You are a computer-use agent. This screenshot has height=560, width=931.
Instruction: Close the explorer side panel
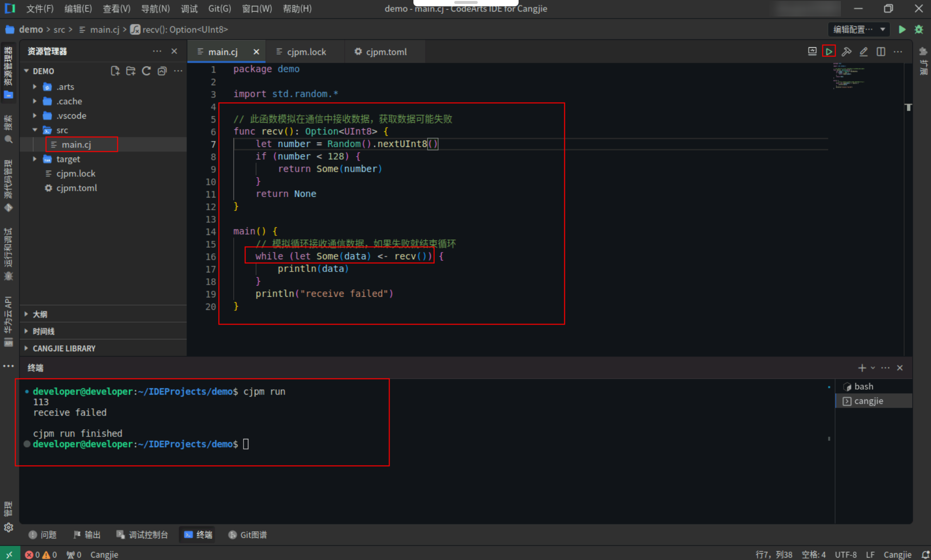174,51
